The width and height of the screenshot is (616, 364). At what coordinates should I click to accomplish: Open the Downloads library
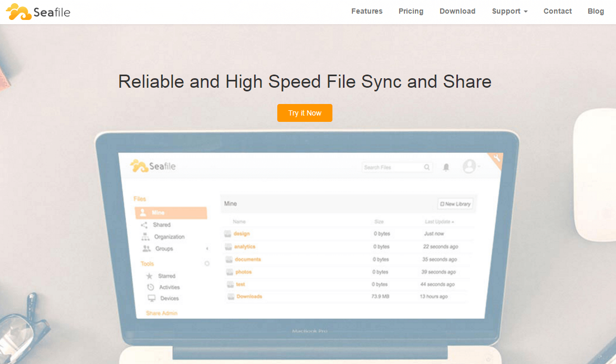coord(249,296)
